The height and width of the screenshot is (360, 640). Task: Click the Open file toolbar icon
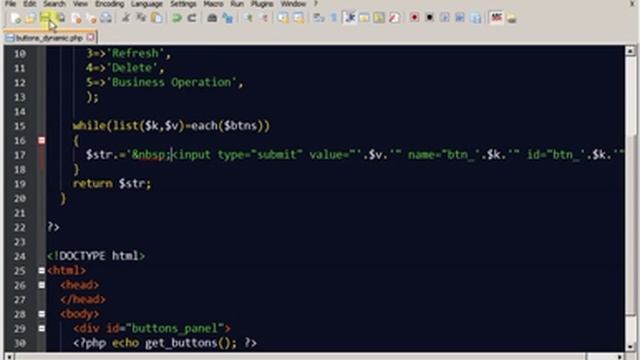pyautogui.click(x=30, y=18)
